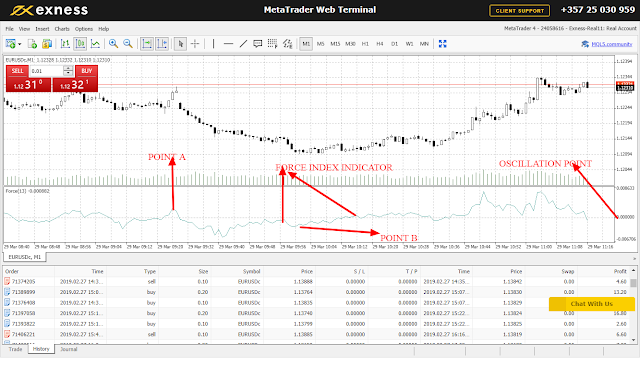Select the vertical line drawing tool
The width and height of the screenshot is (640, 368).
(213, 44)
